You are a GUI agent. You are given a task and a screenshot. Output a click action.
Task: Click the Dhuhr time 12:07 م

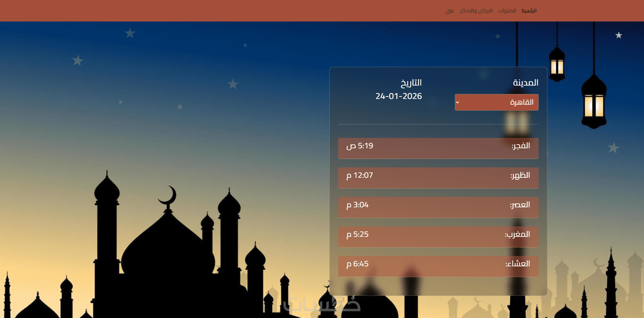pyautogui.click(x=360, y=175)
